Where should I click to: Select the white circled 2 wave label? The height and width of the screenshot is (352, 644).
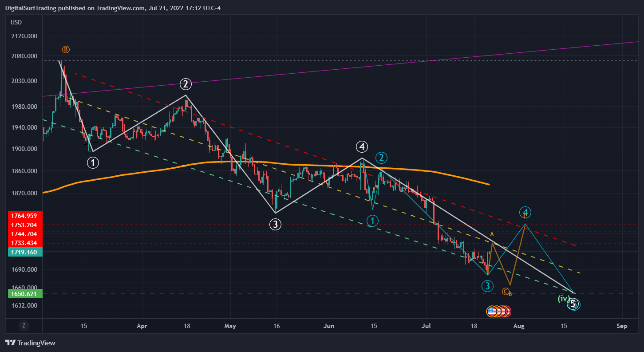click(x=186, y=84)
